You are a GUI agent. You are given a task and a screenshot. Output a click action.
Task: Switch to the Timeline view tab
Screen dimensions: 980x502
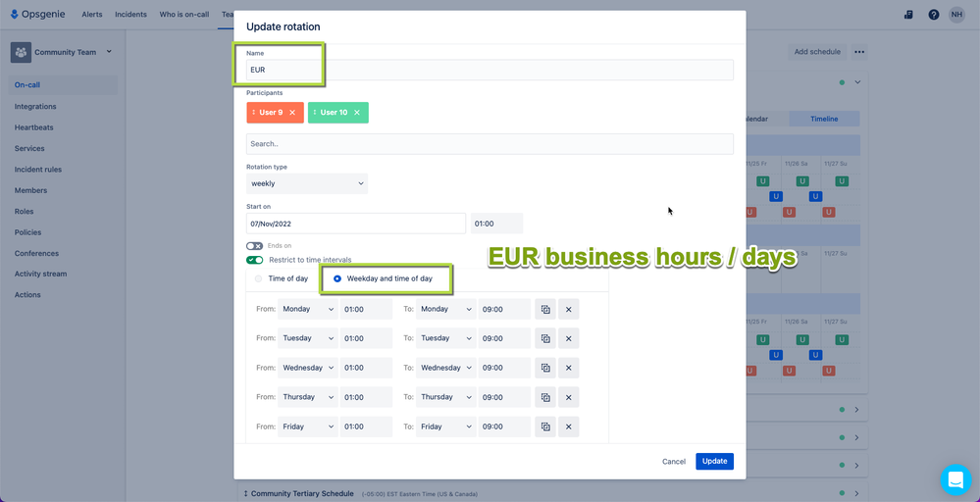tap(824, 119)
